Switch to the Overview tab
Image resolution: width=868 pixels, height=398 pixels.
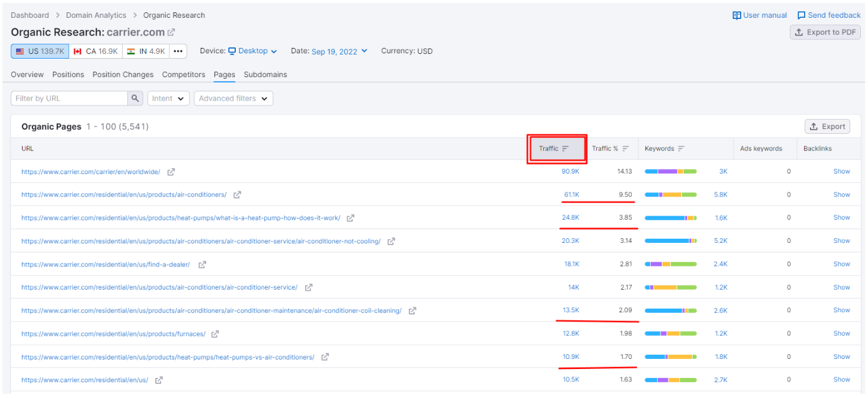(x=27, y=75)
